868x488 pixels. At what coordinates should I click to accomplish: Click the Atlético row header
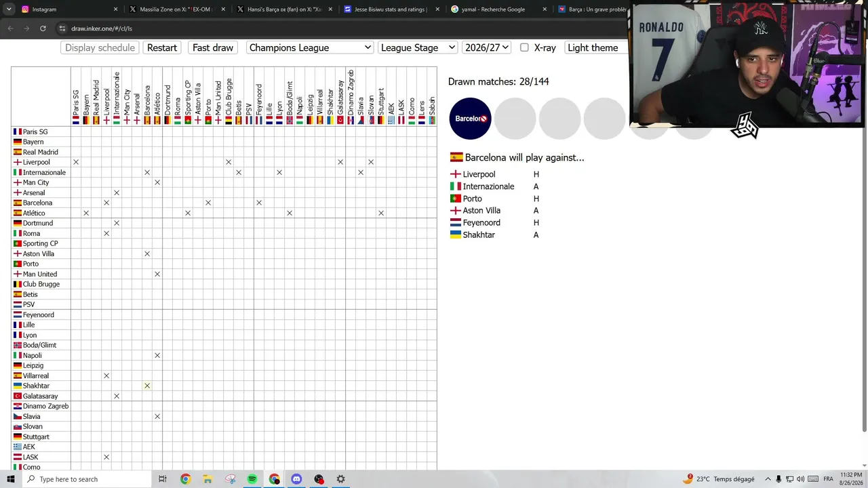[41, 213]
